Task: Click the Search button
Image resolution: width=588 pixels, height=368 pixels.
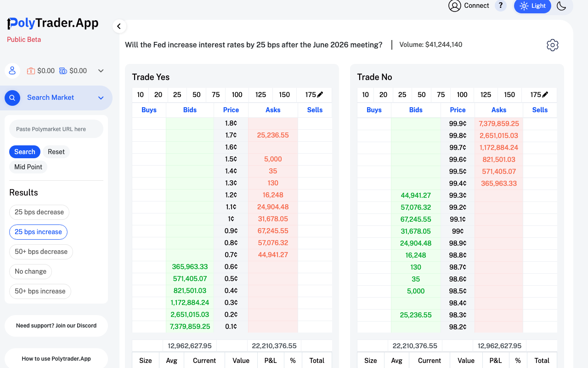Action: pyautogui.click(x=25, y=152)
